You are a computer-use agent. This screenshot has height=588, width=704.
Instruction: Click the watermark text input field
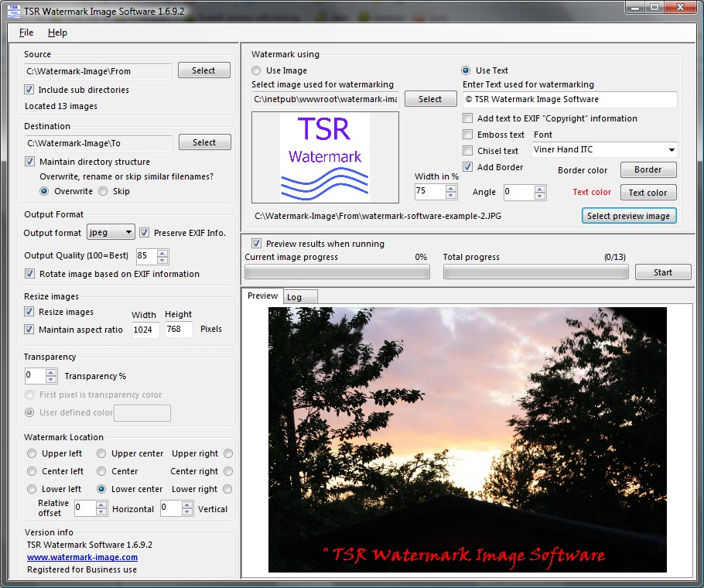(x=569, y=99)
